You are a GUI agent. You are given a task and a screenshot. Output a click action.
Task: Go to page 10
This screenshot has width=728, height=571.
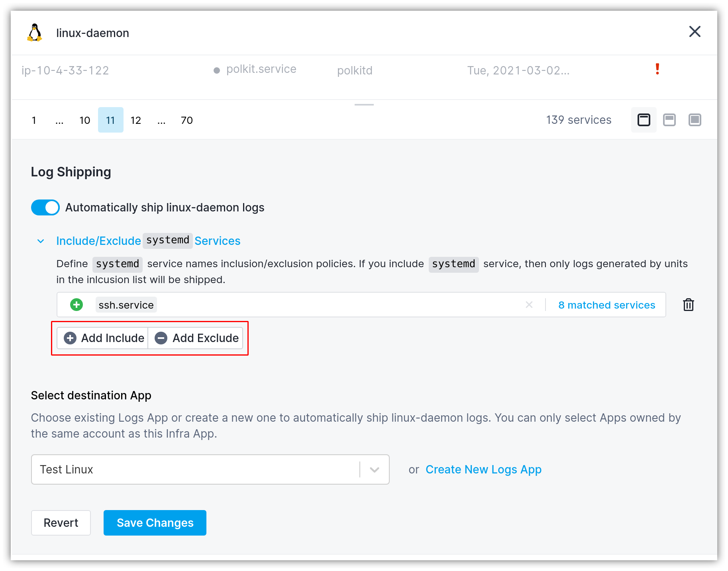coord(85,120)
